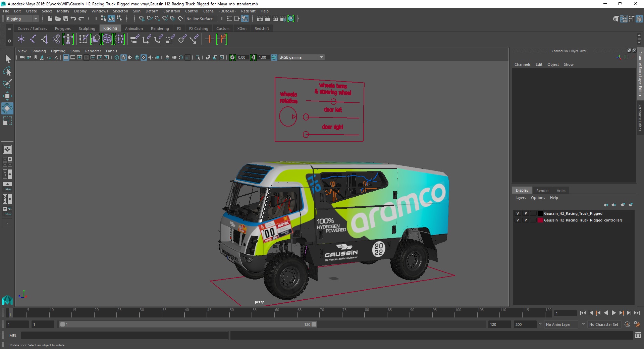Click the range slider bar
Screen dimensions: 644x349
[188, 325]
